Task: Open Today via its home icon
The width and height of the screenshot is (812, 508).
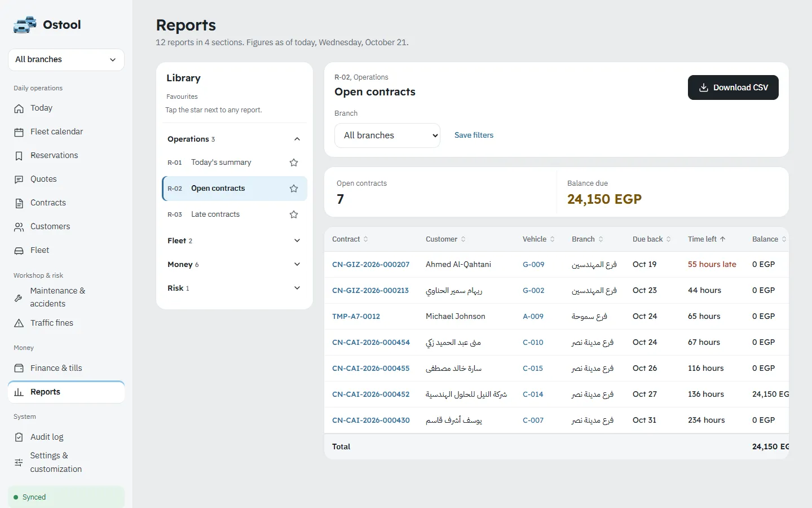Action: point(19,108)
